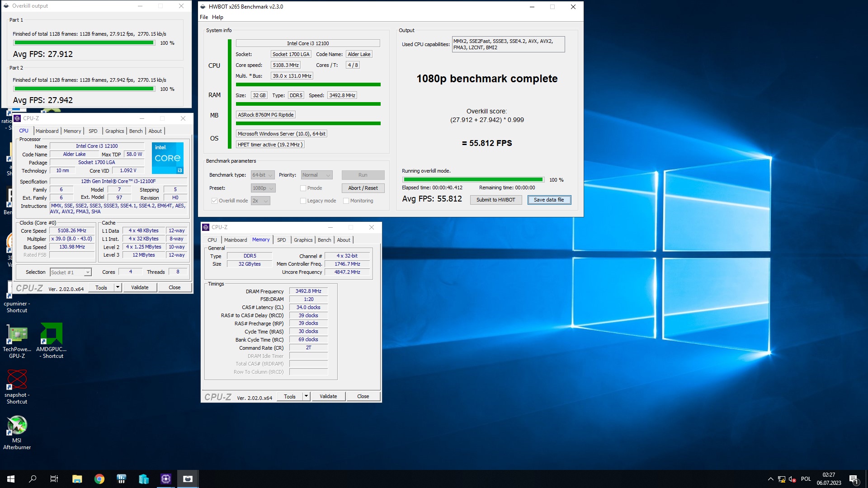Click the CPU-Z Memory window title icon
Viewport: 868px width, 488px height.
click(x=206, y=227)
